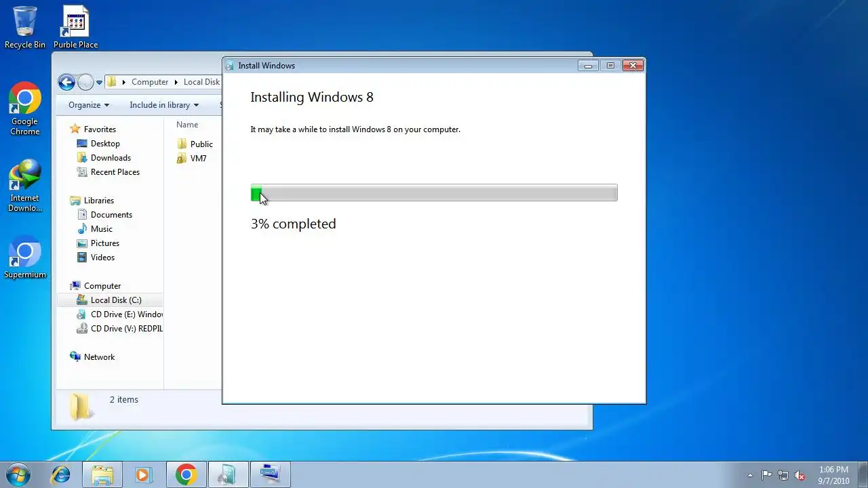The image size is (868, 488).
Task: Open recent pages dropdown in Explorer
Action: tap(99, 83)
